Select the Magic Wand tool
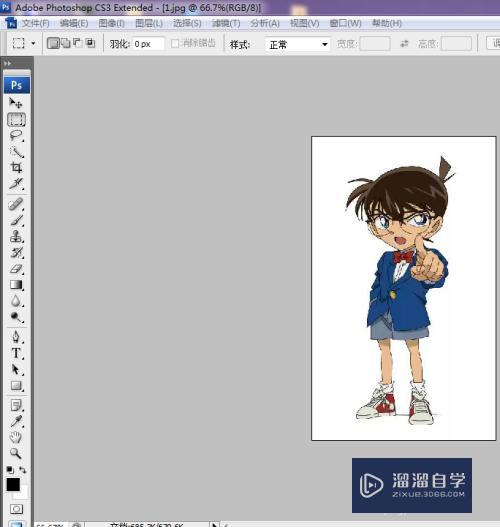Image resolution: width=500 pixels, height=527 pixels. click(x=16, y=152)
